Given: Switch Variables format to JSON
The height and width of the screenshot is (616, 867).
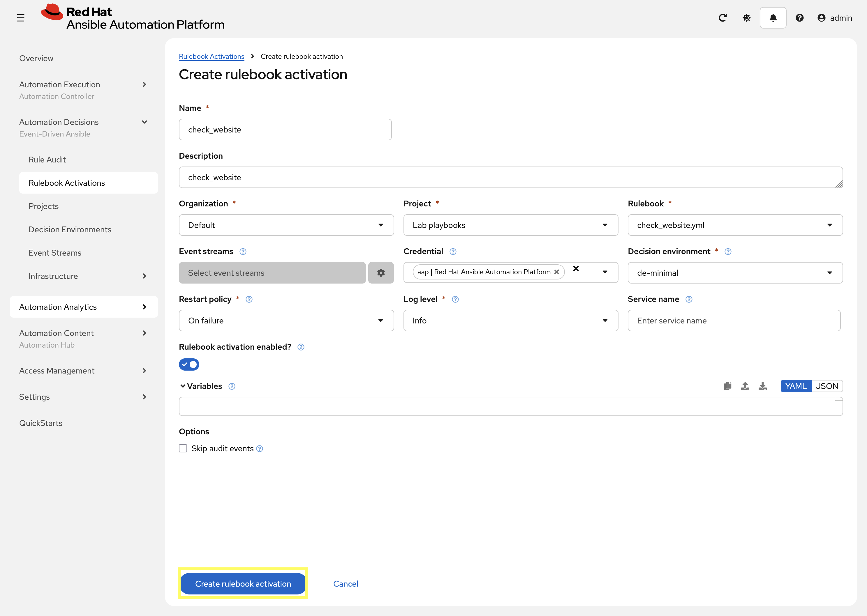Looking at the screenshot, I should 827,386.
